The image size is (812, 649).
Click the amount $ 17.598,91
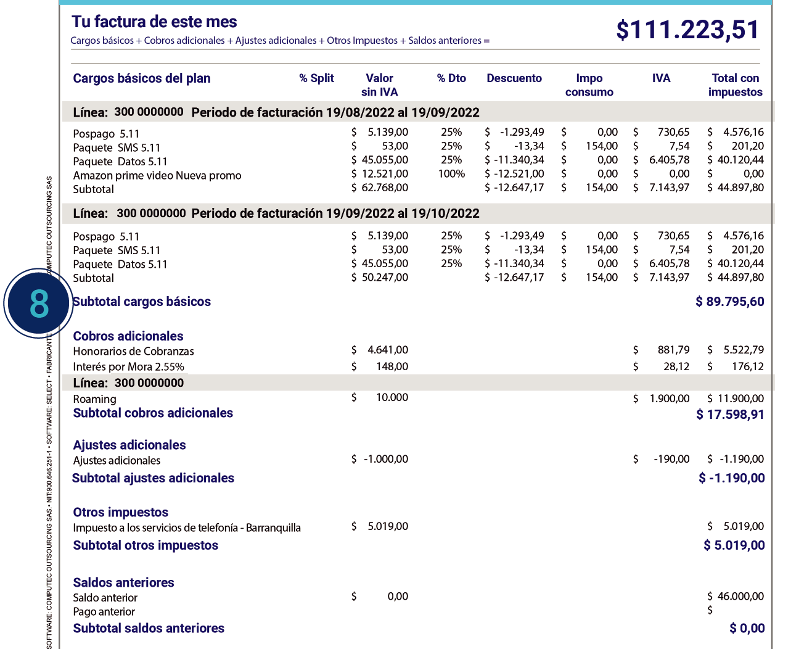[730, 415]
